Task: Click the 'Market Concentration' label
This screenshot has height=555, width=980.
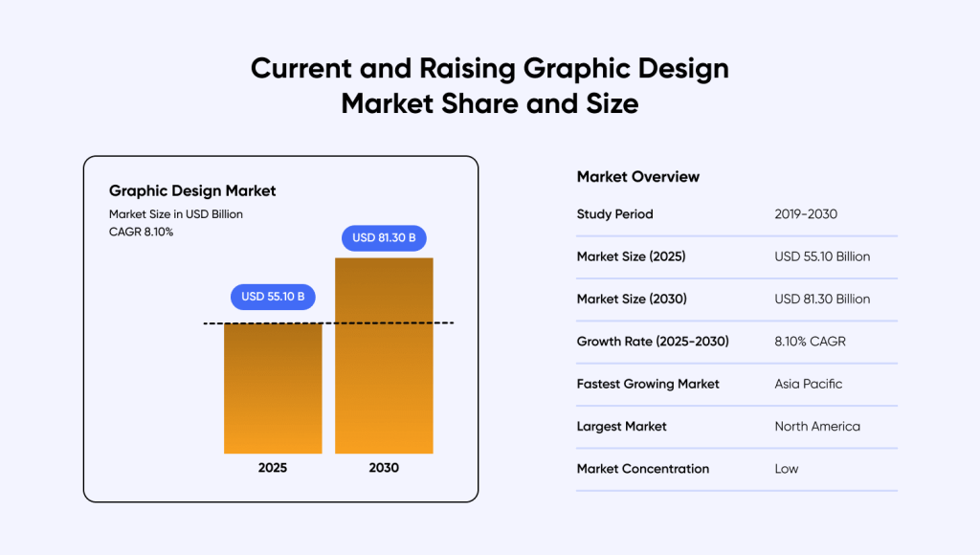Action: (x=643, y=469)
